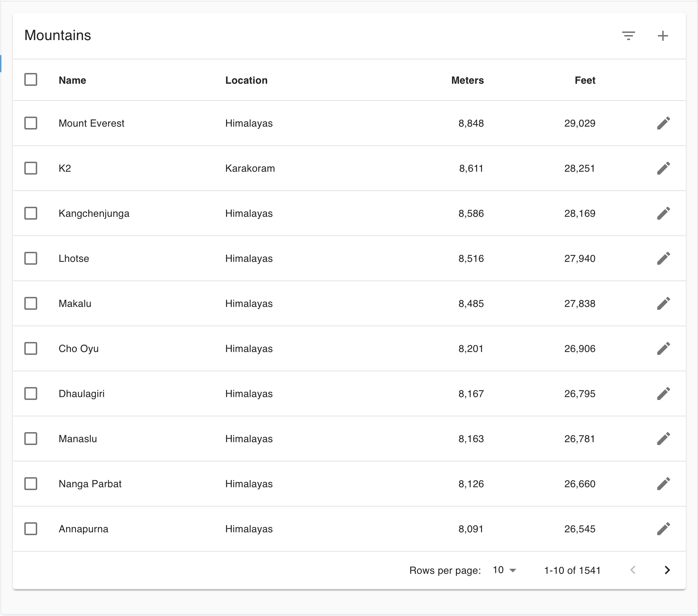Open the edit pencil for Annapurna
Viewport: 698px width, 616px height.
663,529
